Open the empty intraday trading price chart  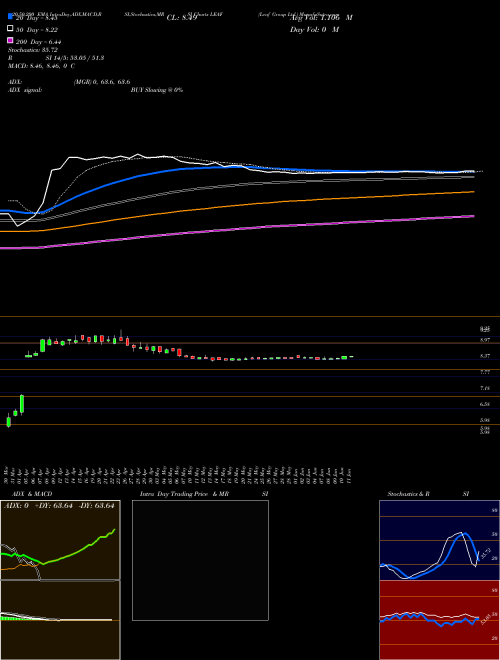click(x=200, y=560)
